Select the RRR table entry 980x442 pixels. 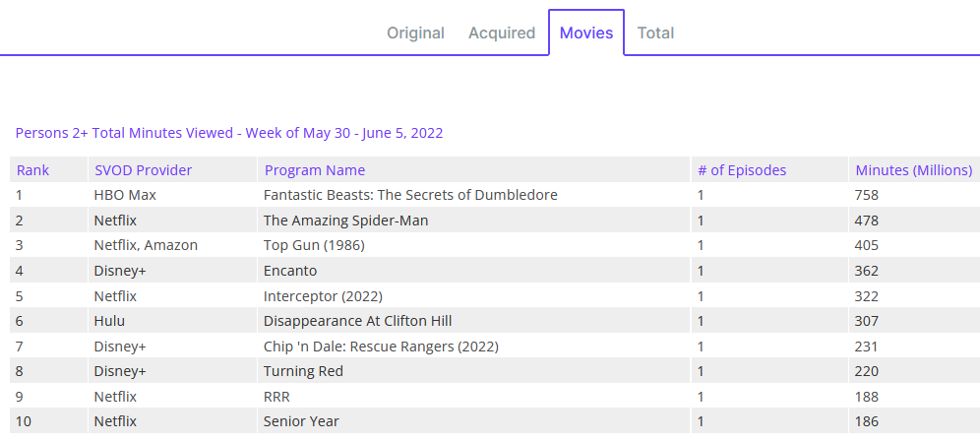[x=276, y=397]
